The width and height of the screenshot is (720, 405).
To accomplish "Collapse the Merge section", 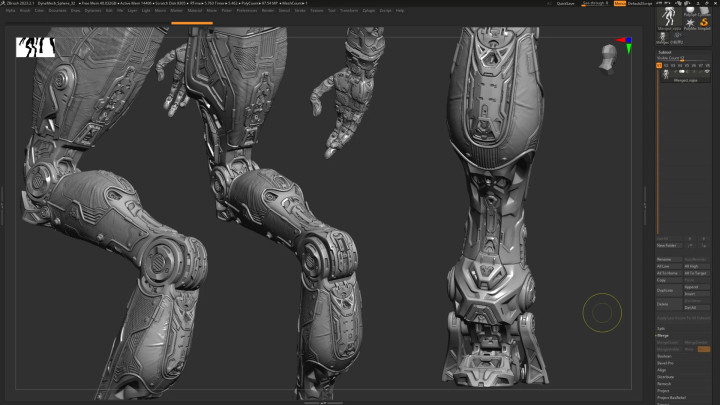I will (663, 335).
